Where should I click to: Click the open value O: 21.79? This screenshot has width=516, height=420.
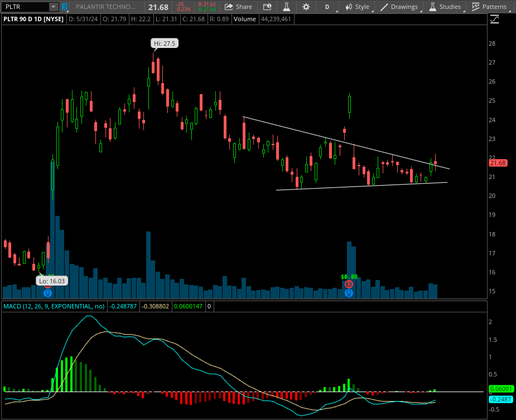point(114,19)
